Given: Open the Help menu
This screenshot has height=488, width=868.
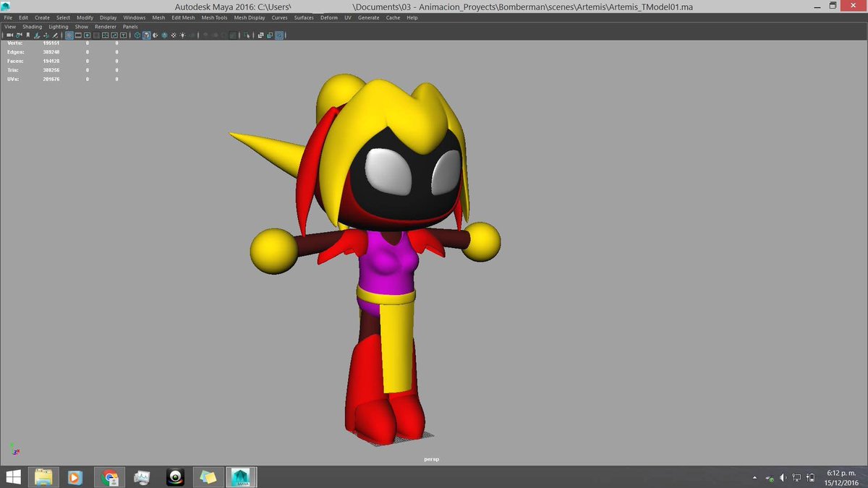Looking at the screenshot, I should (412, 17).
